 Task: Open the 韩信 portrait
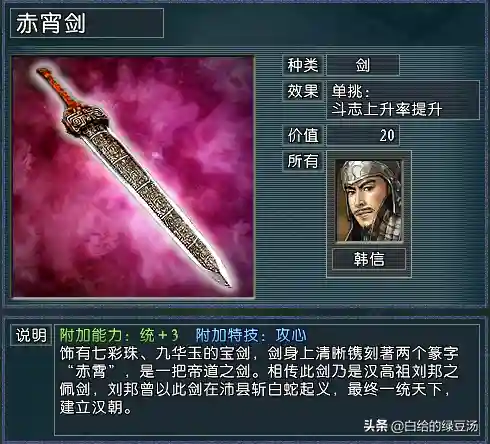tap(369, 201)
